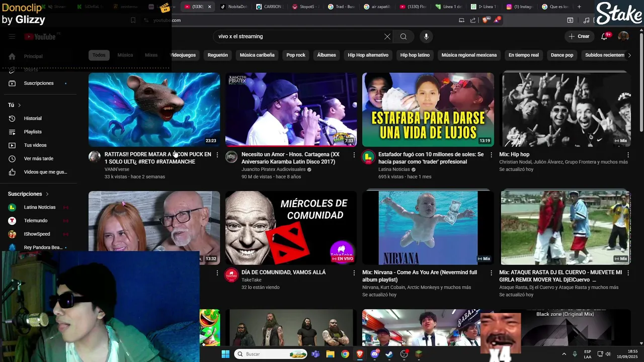The width and height of the screenshot is (644, 362).
Task: Open Juancito Piratex Audiovisuales channel link
Action: click(273, 169)
